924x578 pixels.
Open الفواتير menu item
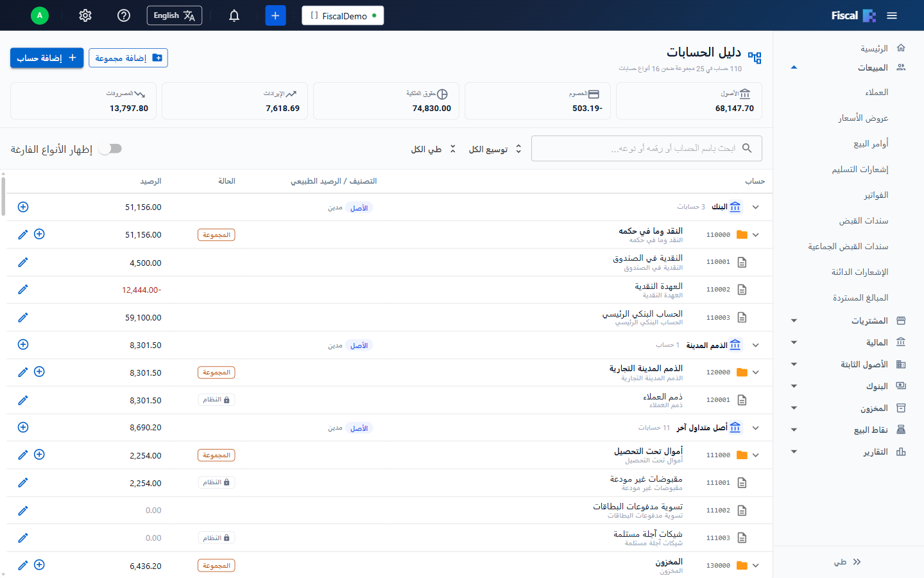point(876,195)
